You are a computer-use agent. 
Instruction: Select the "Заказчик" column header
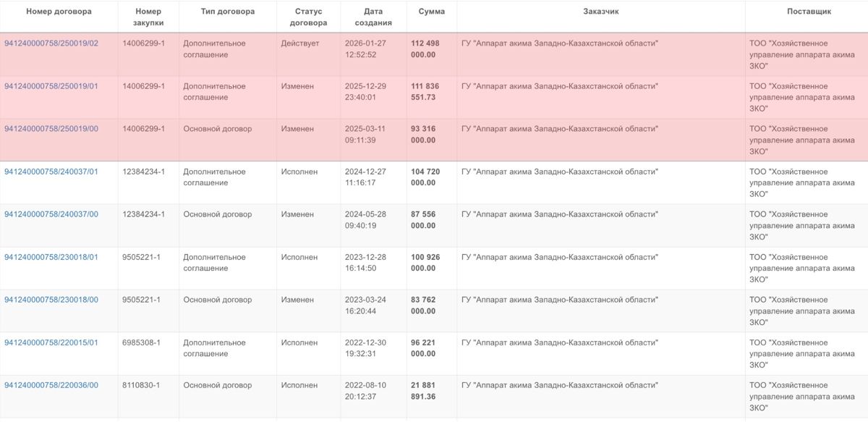coord(601,12)
